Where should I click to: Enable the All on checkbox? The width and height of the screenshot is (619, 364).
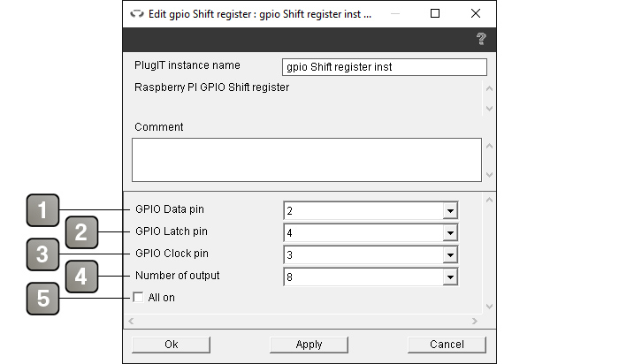point(138,298)
